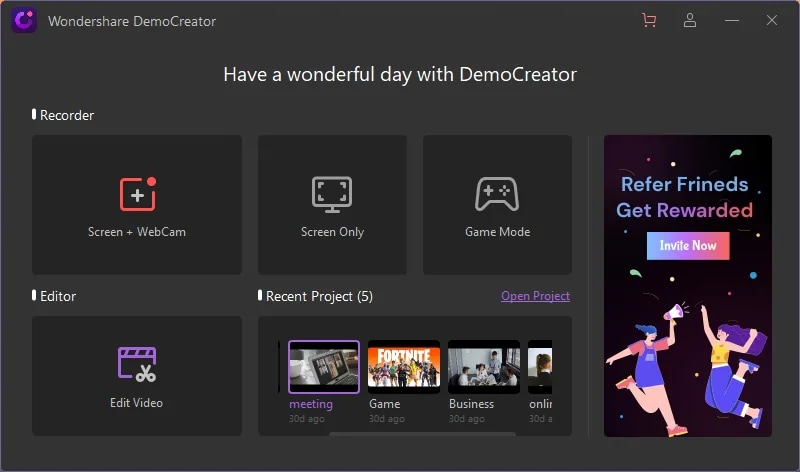800x472 pixels.
Task: Minimize the DemoCreator window
Action: (x=732, y=20)
